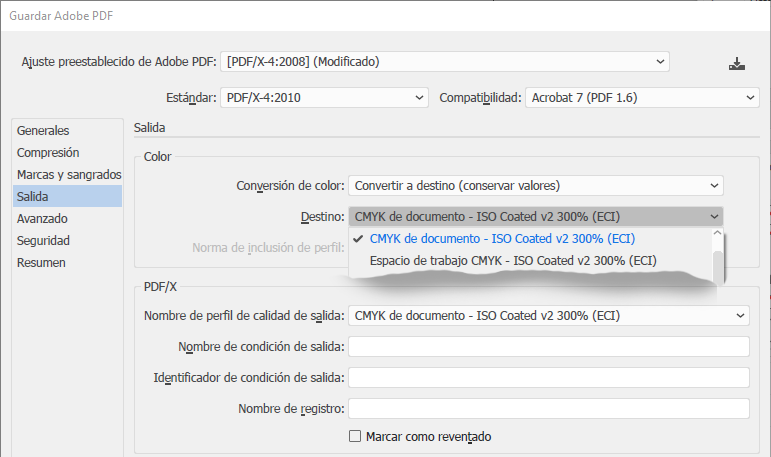
Task: Go to the Compresión section
Action: click(67, 152)
